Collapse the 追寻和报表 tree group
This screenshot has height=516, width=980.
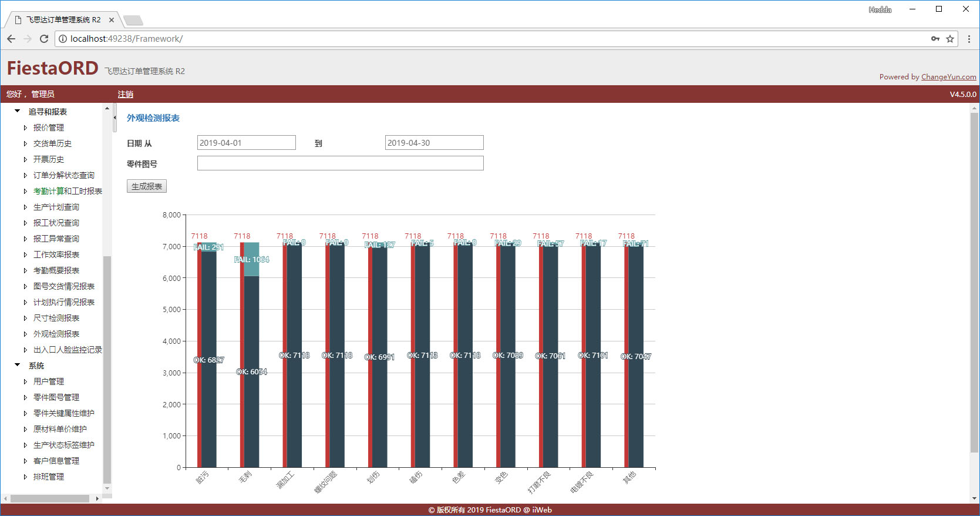coord(18,111)
